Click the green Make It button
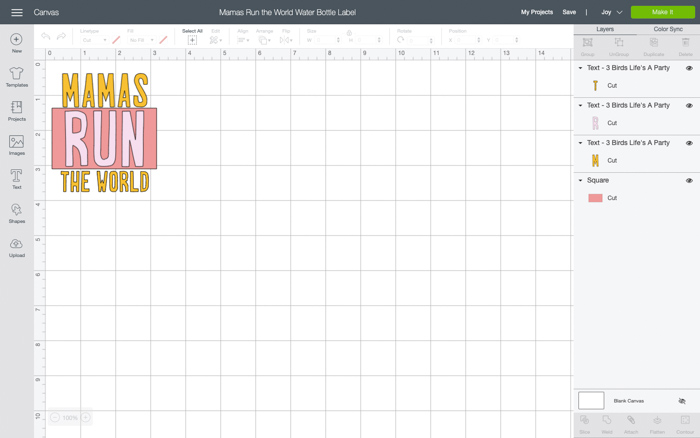This screenshot has width=700, height=438. (662, 13)
